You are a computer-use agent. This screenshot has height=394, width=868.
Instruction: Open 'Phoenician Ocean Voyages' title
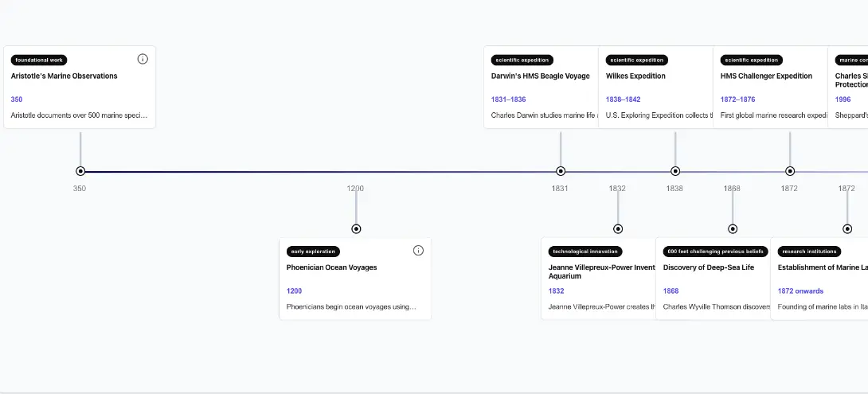pyautogui.click(x=331, y=267)
